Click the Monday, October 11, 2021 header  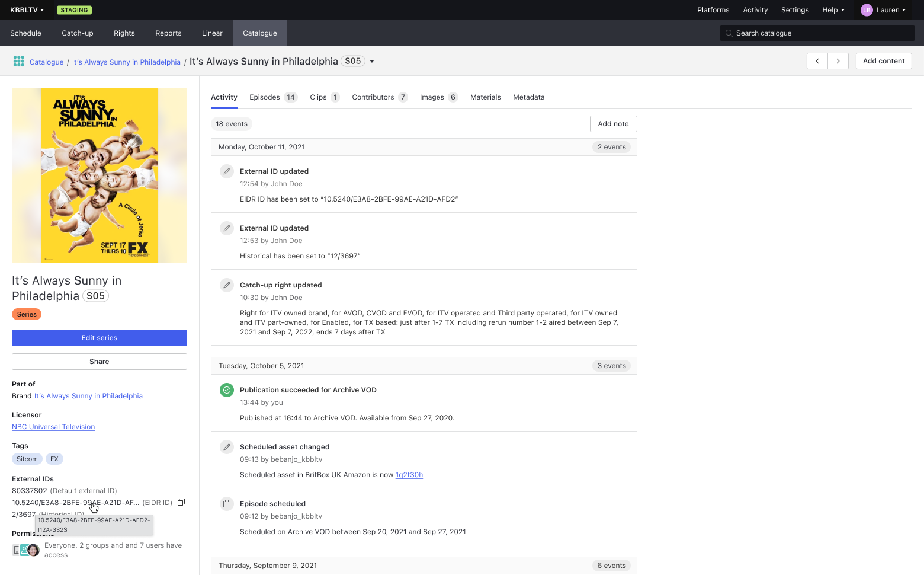coord(424,147)
